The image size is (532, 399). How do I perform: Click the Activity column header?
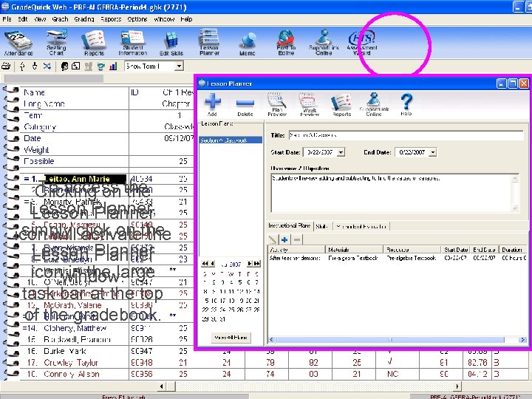(296, 250)
